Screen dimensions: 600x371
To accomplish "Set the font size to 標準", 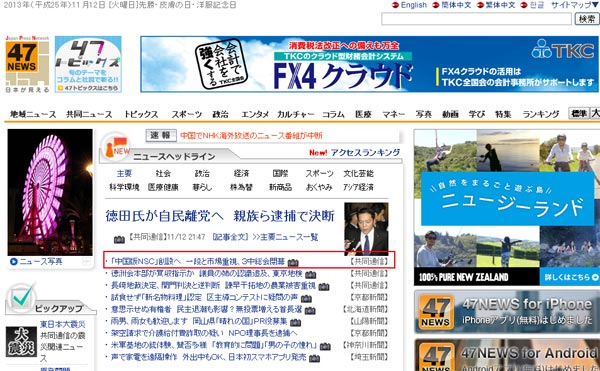I will (x=579, y=113).
